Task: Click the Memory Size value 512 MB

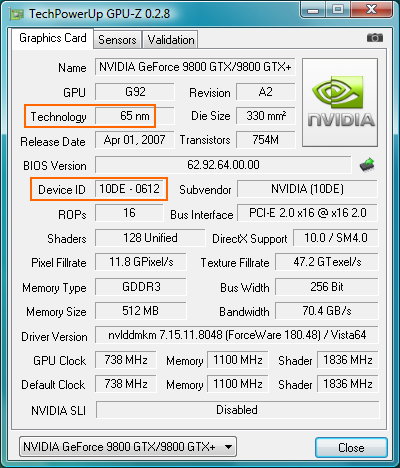Action: (141, 311)
